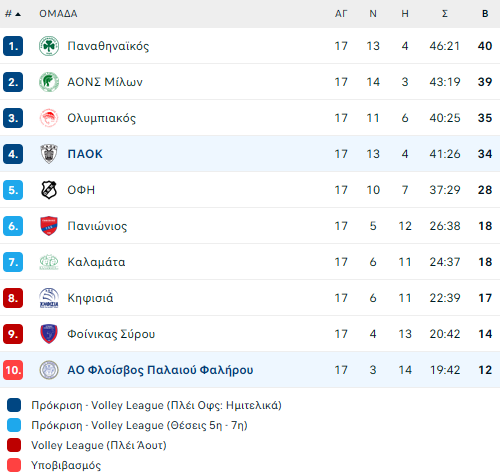Click the Φοίνικας Σύρου shield icon
500x476 pixels.
(49, 334)
